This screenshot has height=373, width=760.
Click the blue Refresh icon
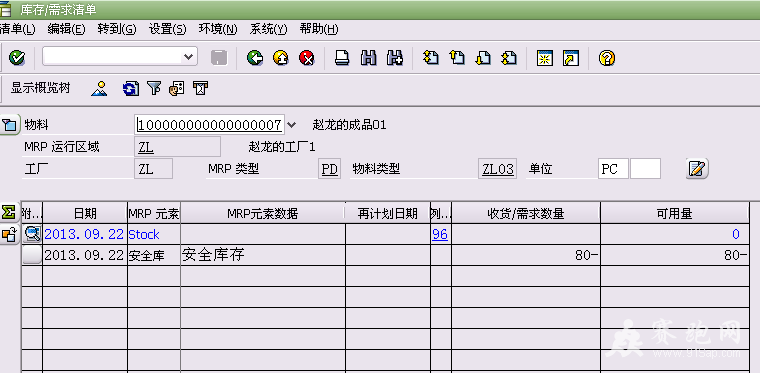point(130,88)
